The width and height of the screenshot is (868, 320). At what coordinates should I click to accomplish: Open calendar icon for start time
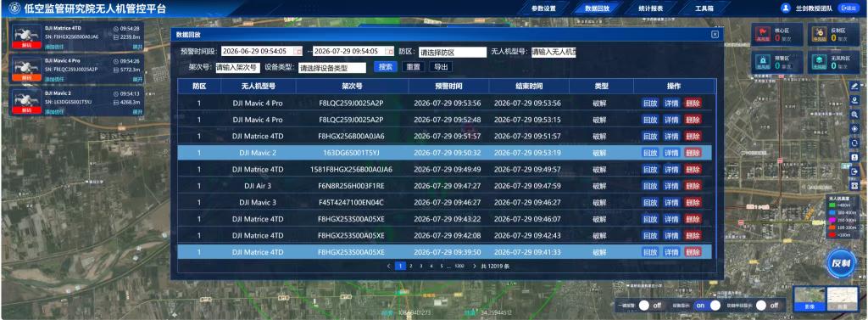tap(298, 51)
